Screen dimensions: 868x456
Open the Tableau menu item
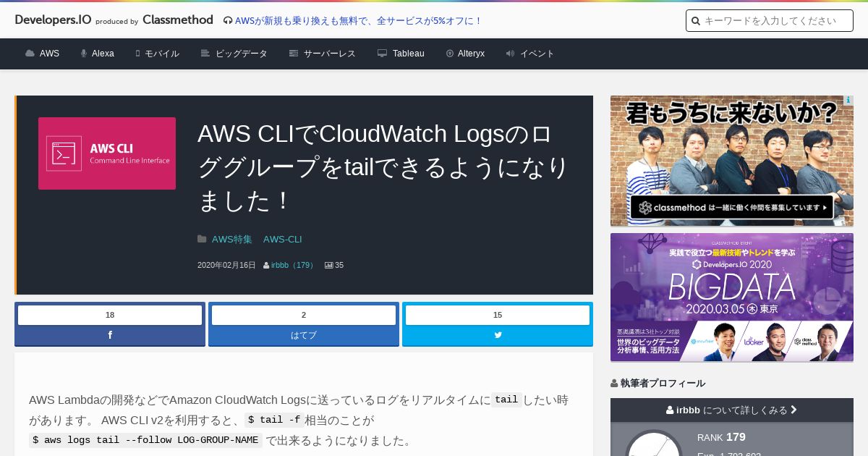[x=401, y=54]
